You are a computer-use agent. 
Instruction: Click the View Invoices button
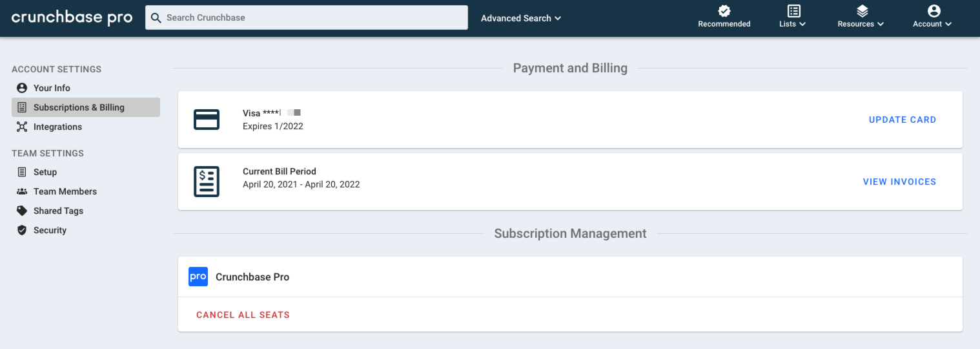pos(899,182)
